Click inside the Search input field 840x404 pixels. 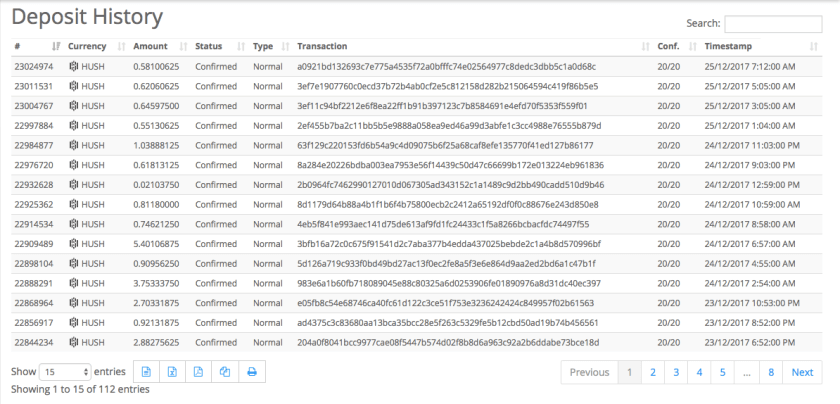(772, 23)
